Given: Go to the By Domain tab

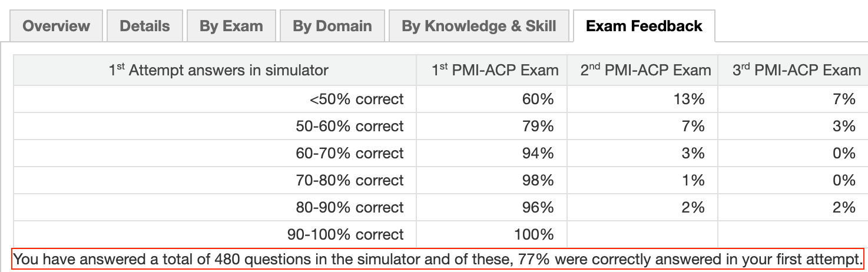Looking at the screenshot, I should coord(332,26).
